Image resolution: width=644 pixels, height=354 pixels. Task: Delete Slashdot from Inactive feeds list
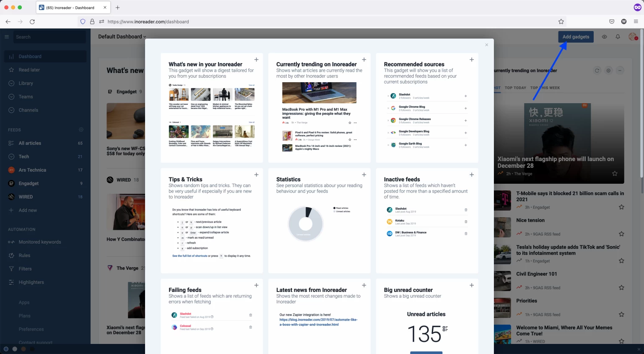point(465,210)
